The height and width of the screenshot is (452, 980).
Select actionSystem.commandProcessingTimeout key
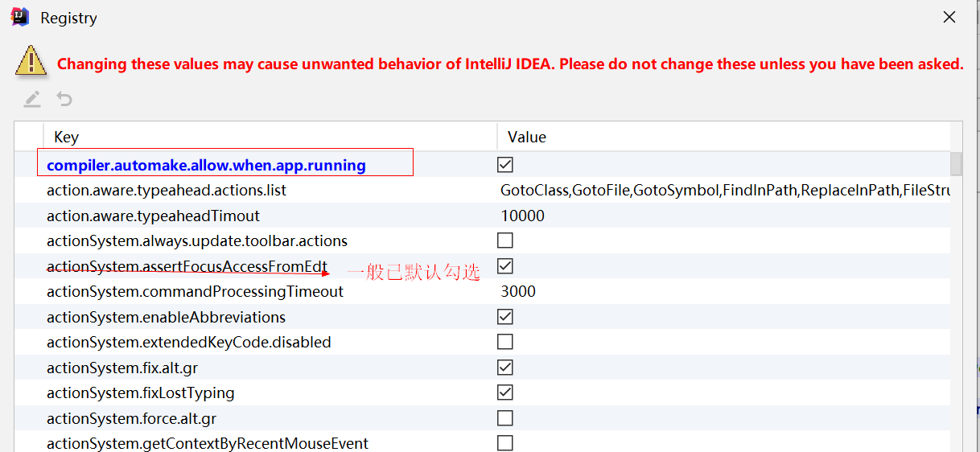[x=195, y=291]
